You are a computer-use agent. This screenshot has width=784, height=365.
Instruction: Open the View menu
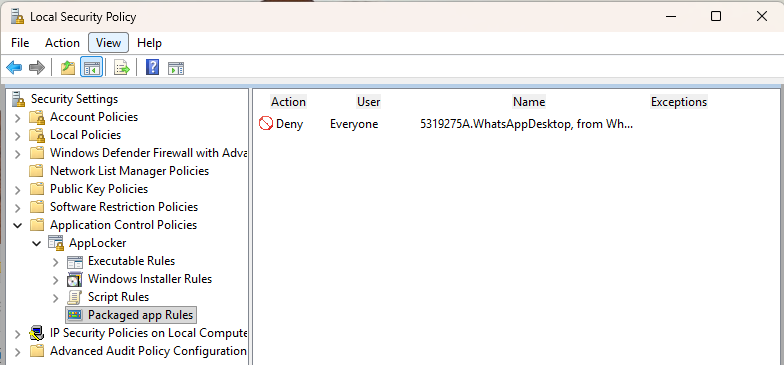coord(108,43)
